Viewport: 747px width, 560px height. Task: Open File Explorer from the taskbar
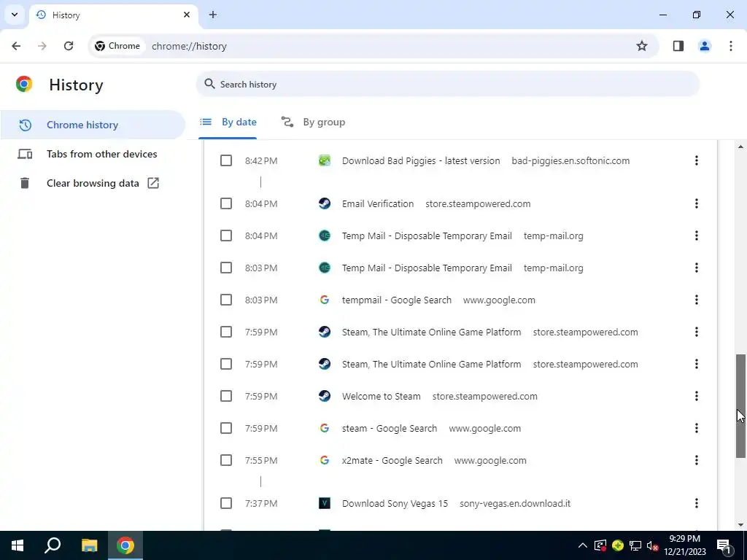tap(89, 545)
